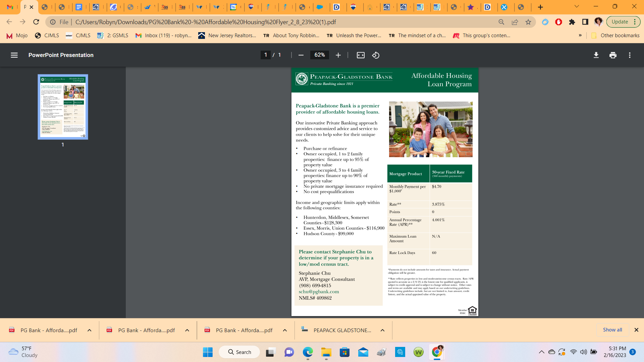Open This group's content bookmark

click(x=482, y=36)
